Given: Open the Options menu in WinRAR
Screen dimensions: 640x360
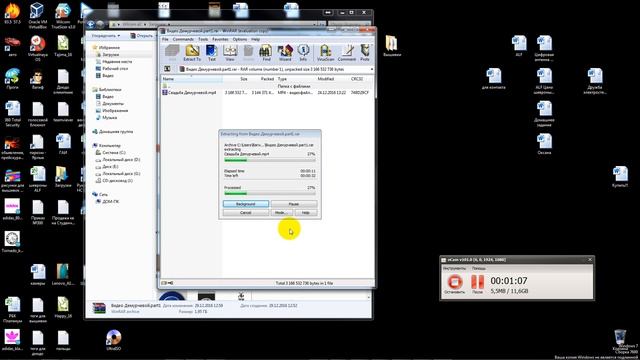Looking at the screenshot, I should (x=240, y=39).
